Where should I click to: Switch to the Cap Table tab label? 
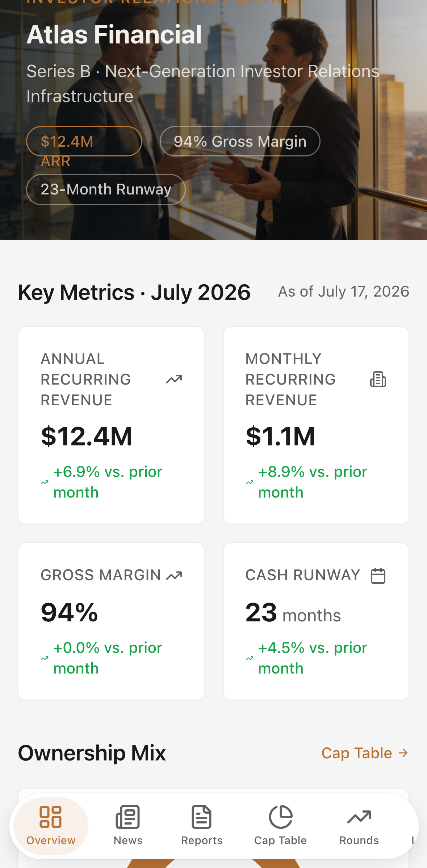point(281,840)
